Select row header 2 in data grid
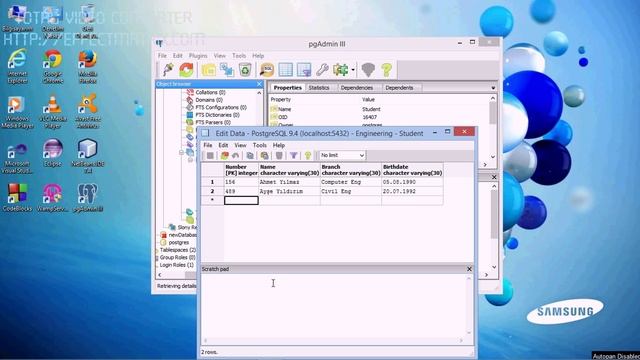640x360 pixels. pos(212,191)
